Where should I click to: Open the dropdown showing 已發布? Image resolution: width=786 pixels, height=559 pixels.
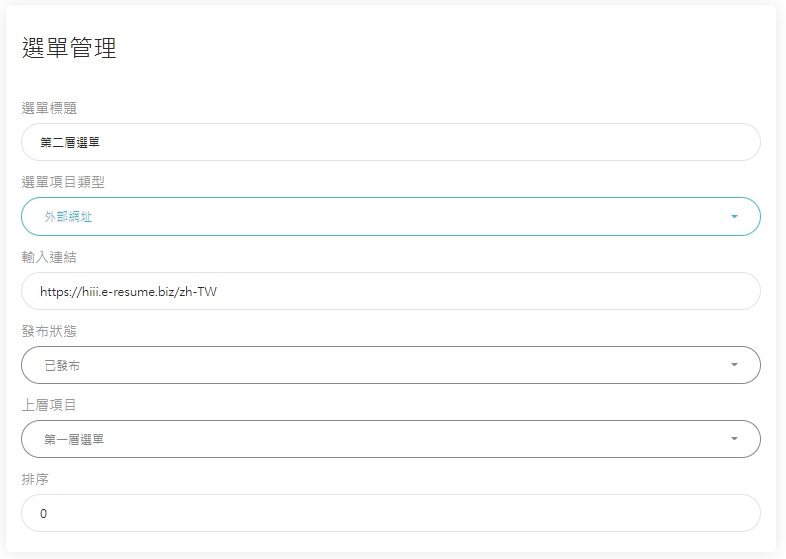tap(390, 365)
